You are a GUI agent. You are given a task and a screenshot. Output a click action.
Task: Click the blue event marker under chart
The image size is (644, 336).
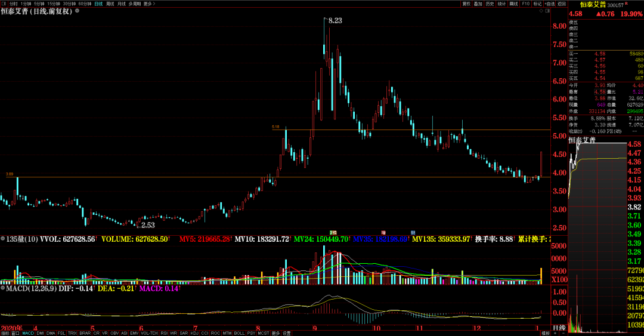(x=413, y=233)
